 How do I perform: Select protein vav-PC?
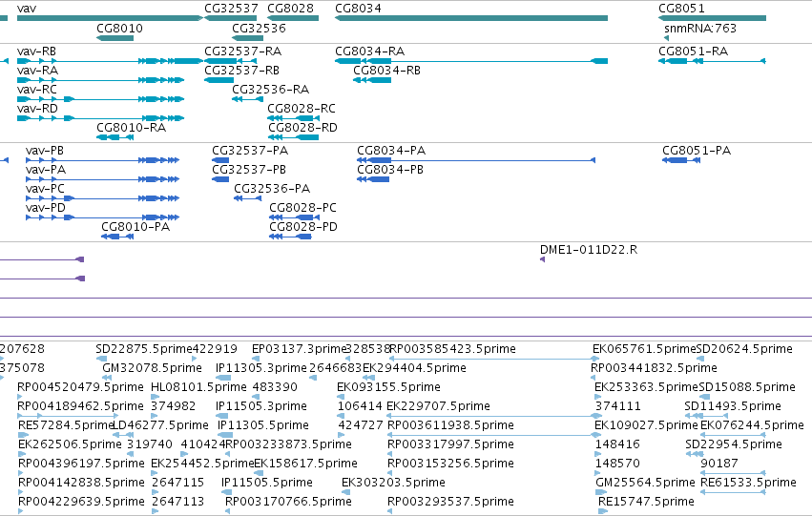pyautogui.click(x=46, y=189)
